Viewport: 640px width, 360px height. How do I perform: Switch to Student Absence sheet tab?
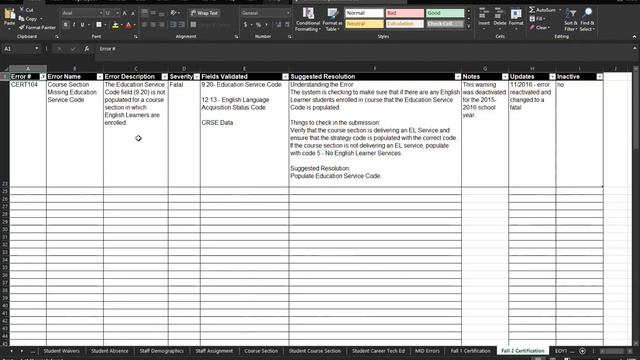109,351
